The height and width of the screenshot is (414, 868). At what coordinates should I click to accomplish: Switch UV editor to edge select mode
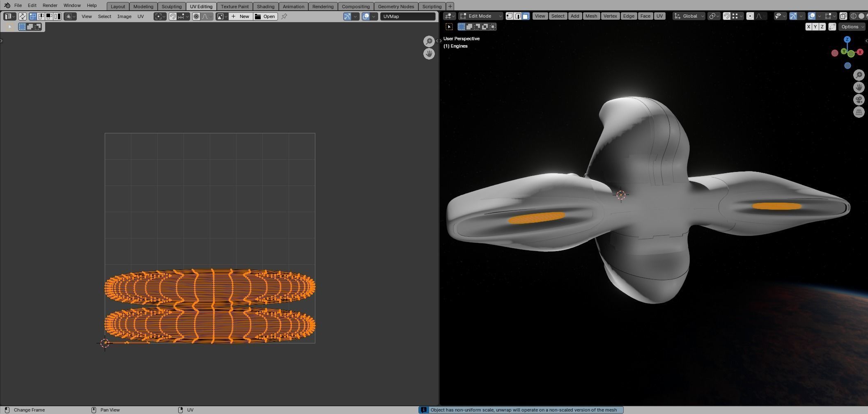coord(41,16)
